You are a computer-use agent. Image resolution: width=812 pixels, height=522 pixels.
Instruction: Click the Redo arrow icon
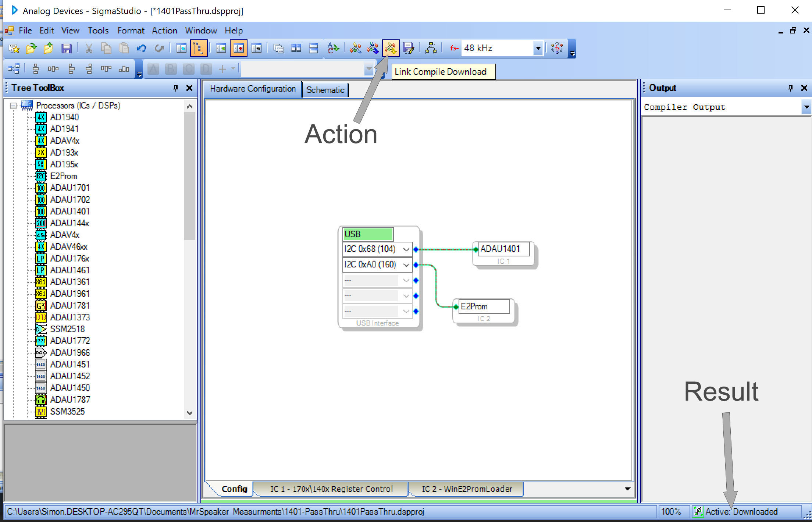(x=159, y=48)
